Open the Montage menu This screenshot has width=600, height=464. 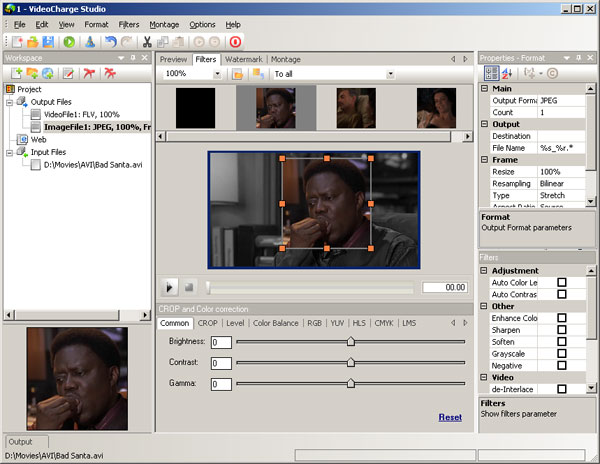pyautogui.click(x=164, y=24)
